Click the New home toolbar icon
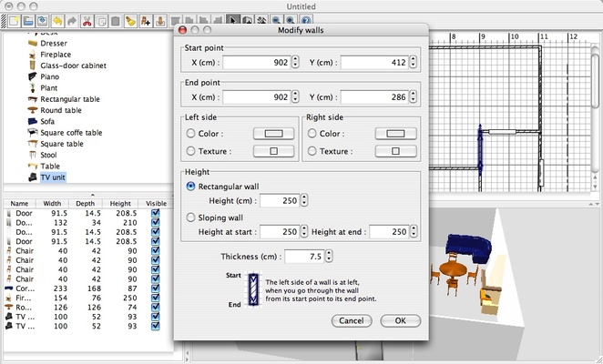The image size is (603, 364). pos(14,19)
